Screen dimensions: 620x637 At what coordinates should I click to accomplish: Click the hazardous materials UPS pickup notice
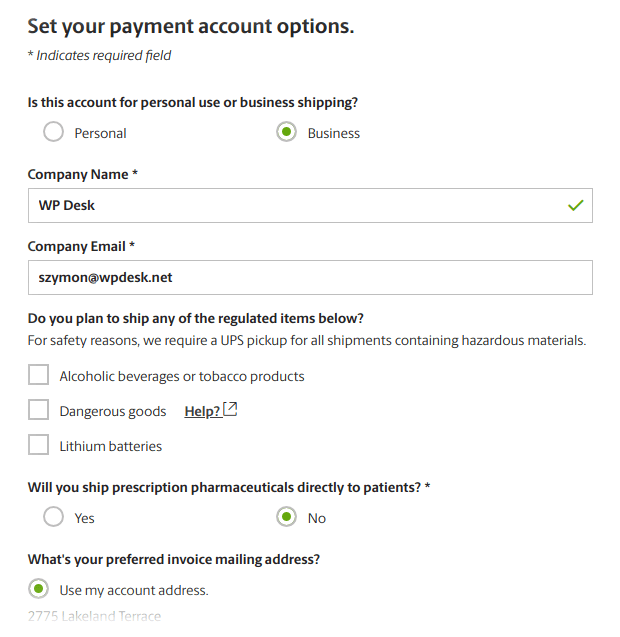click(307, 340)
